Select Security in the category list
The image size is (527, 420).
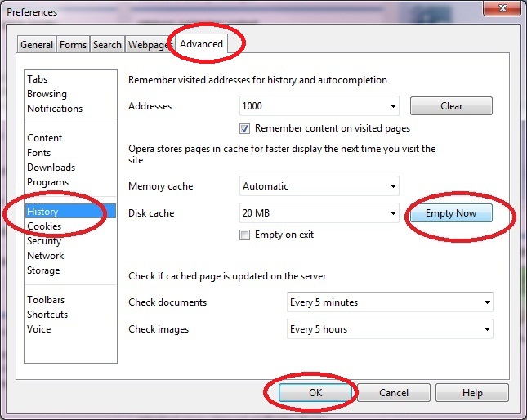coord(70,241)
